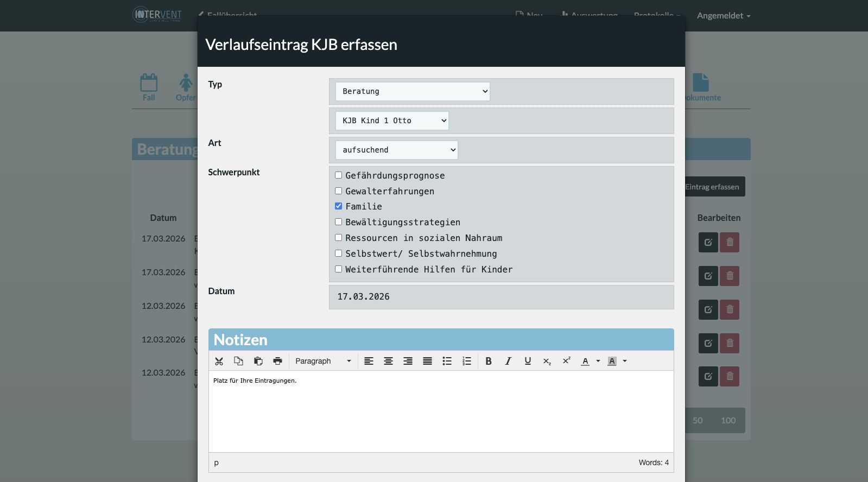The height and width of the screenshot is (482, 868).
Task: Open the text color picker arrow
Action: click(x=598, y=361)
